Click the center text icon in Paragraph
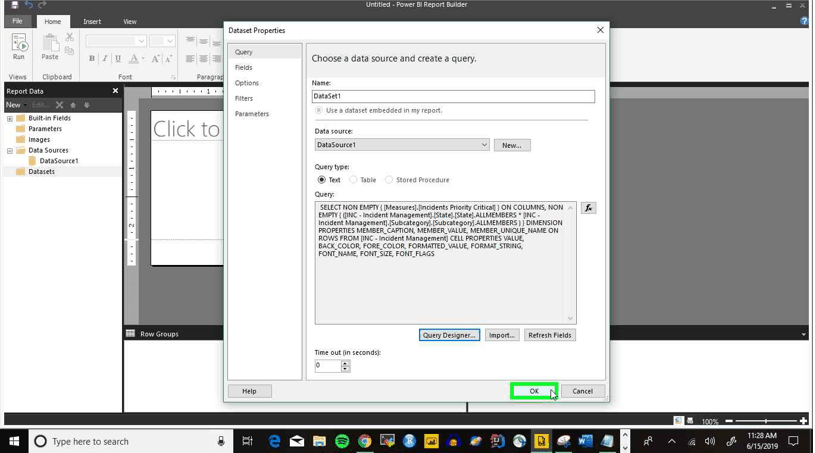This screenshot has width=815, height=453. coord(203,59)
